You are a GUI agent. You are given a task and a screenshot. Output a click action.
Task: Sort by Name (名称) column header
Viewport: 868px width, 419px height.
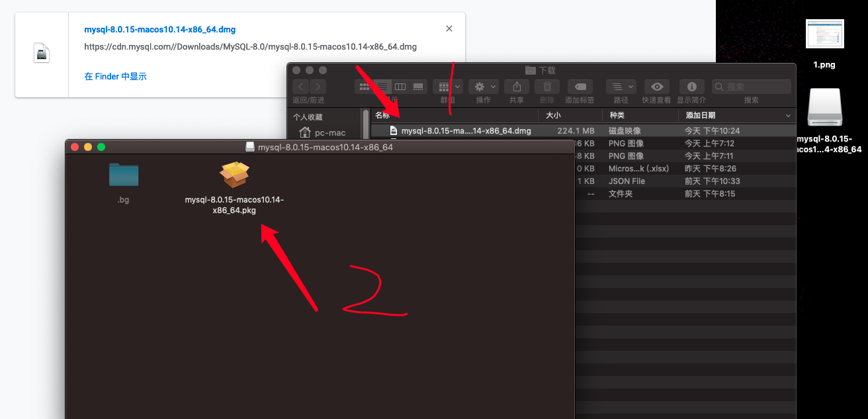tap(383, 115)
